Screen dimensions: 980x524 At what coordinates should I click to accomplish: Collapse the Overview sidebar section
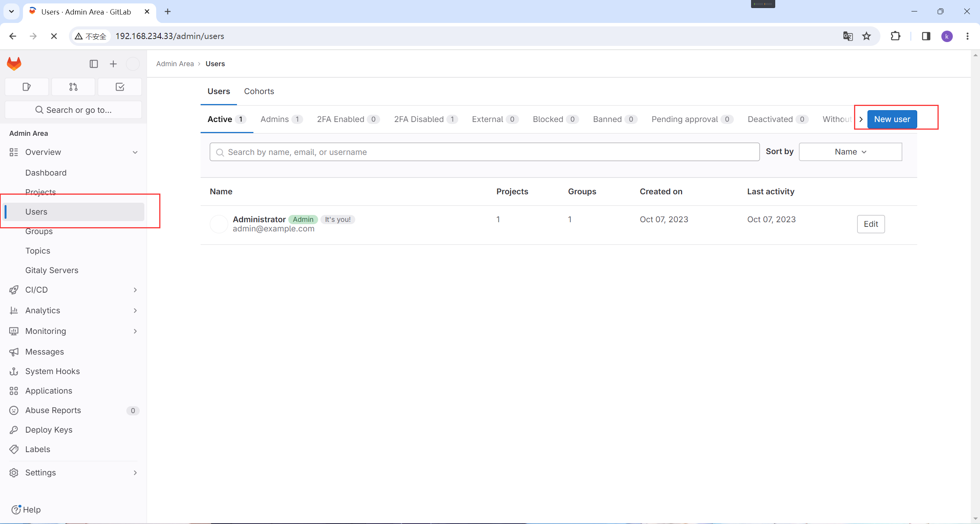pyautogui.click(x=135, y=152)
